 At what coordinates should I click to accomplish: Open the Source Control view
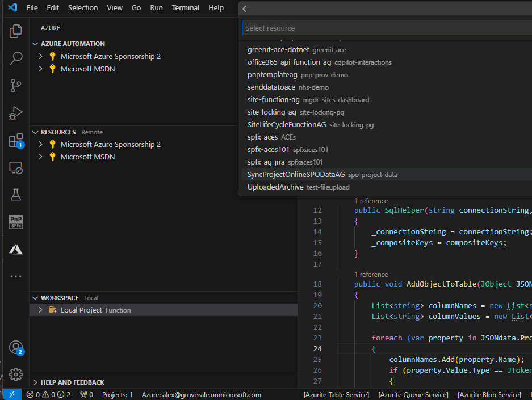[x=16, y=86]
